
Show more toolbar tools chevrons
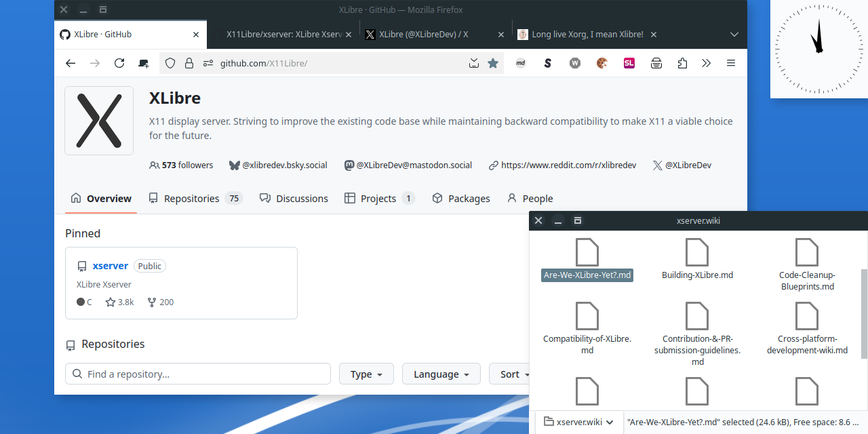706,63
